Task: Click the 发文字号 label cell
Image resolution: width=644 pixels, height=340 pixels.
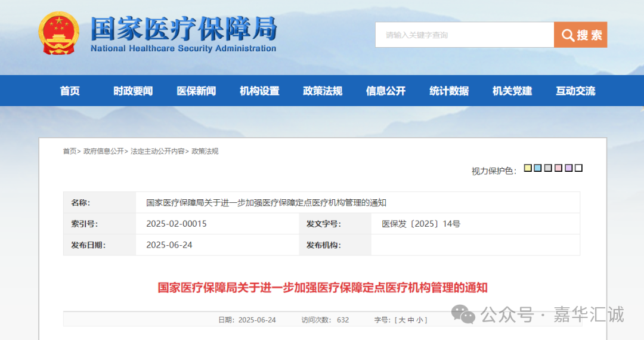Action: point(335,224)
